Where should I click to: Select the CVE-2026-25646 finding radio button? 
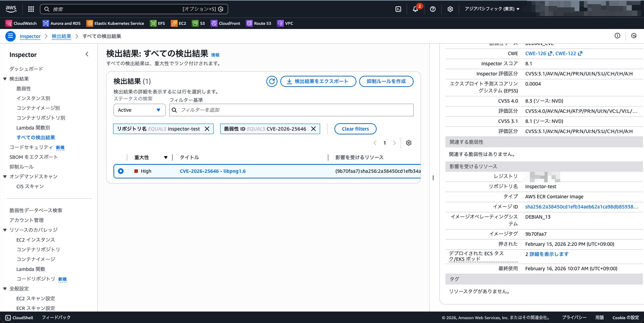[x=121, y=171]
